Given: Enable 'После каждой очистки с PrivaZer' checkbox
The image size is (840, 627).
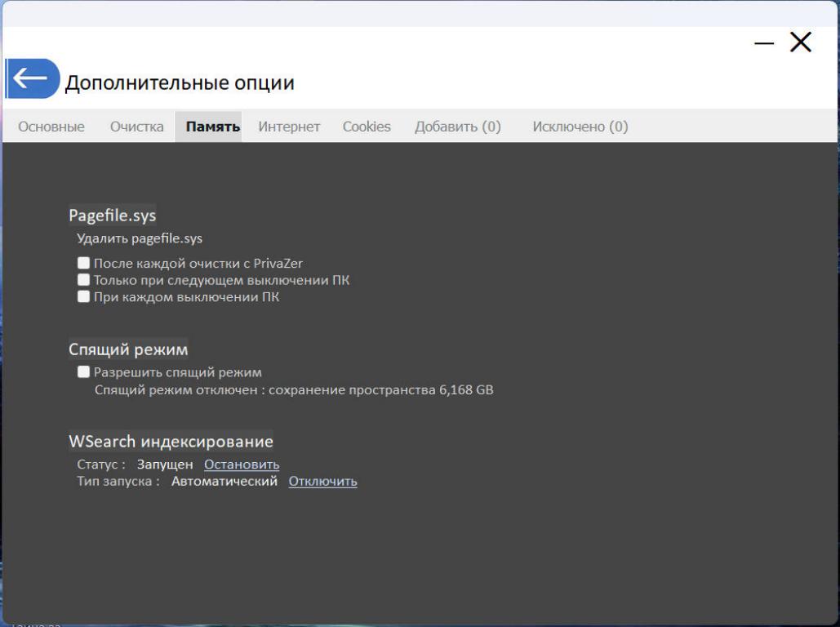Looking at the screenshot, I should tap(83, 263).
